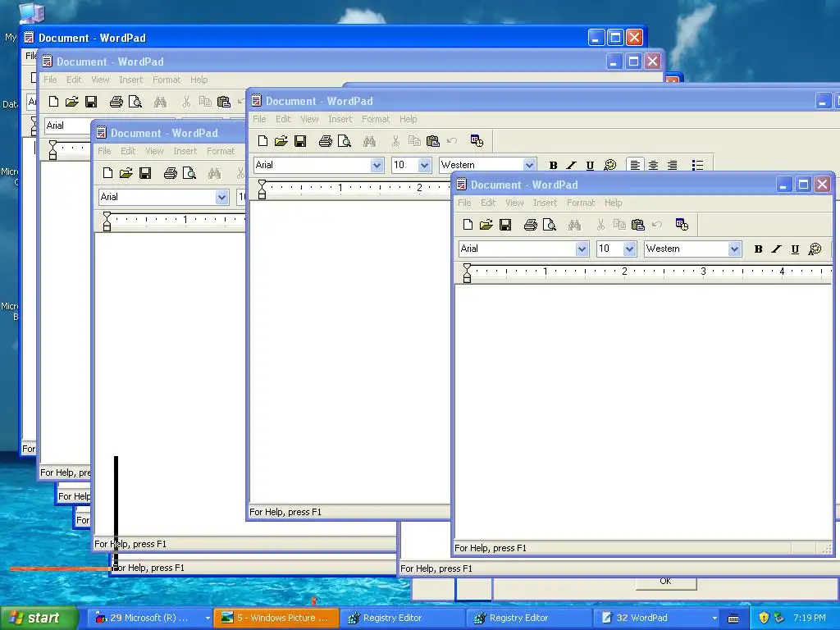Open Format menu in frontmost WordPad window
The image size is (840, 630).
581,203
